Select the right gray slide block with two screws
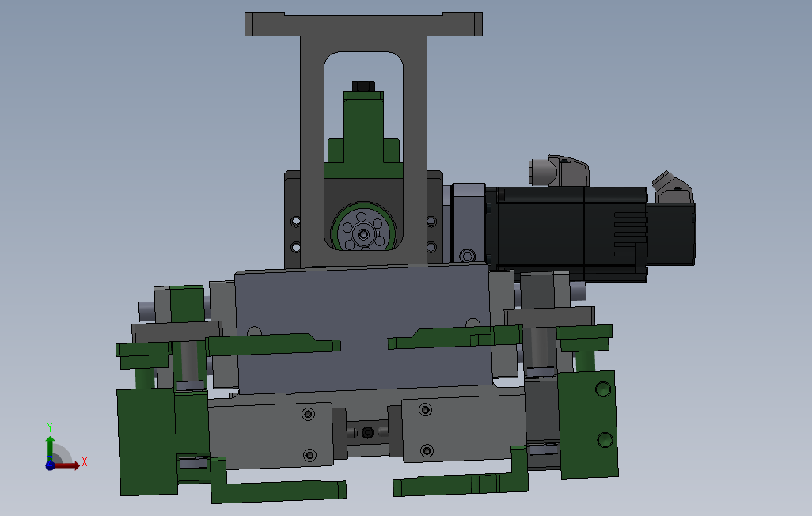 [x=464, y=427]
